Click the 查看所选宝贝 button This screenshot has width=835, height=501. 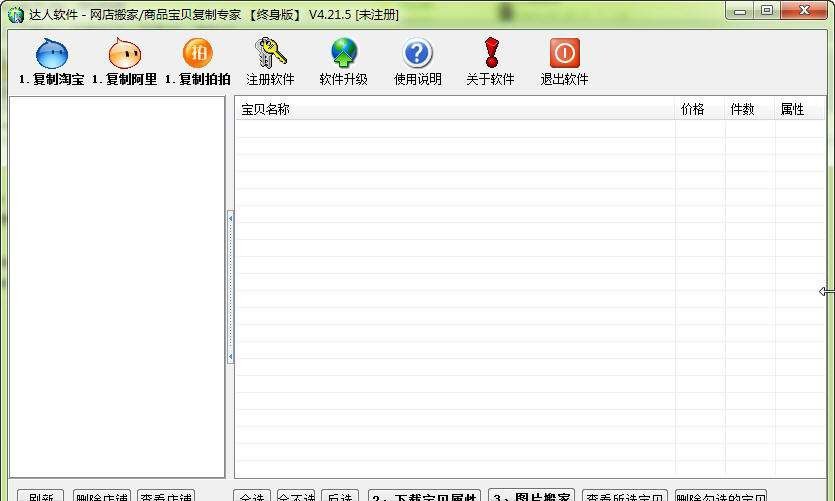[625, 496]
